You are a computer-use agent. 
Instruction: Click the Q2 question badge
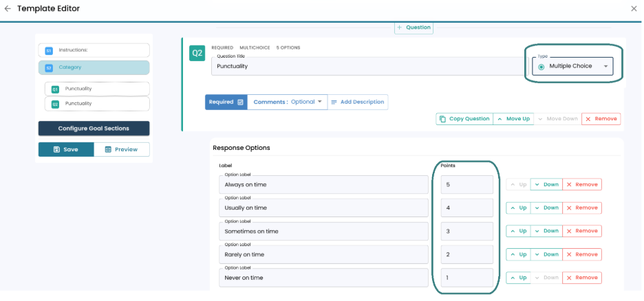[x=197, y=54]
